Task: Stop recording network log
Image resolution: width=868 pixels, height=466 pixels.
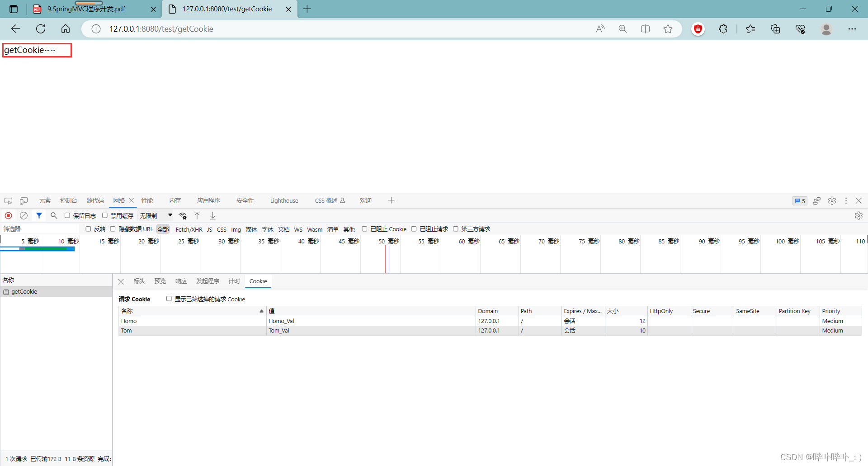Action: 8,216
